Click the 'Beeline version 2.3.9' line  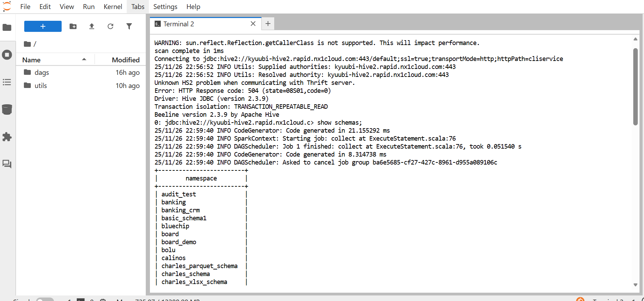point(217,115)
